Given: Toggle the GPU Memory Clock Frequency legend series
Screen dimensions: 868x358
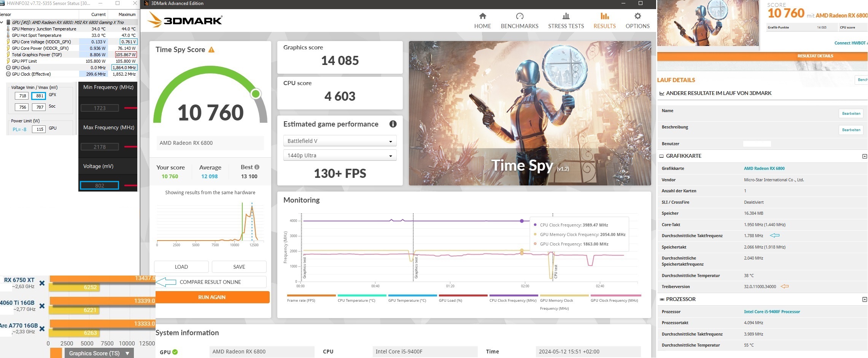Looking at the screenshot, I should click(x=564, y=302).
